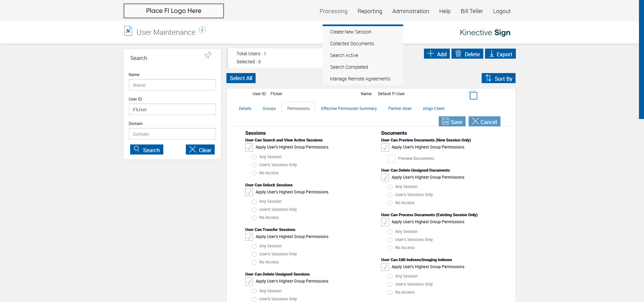The image size is (644, 302).
Task: Switch to the Effective Permission Summary tab
Action: [349, 109]
